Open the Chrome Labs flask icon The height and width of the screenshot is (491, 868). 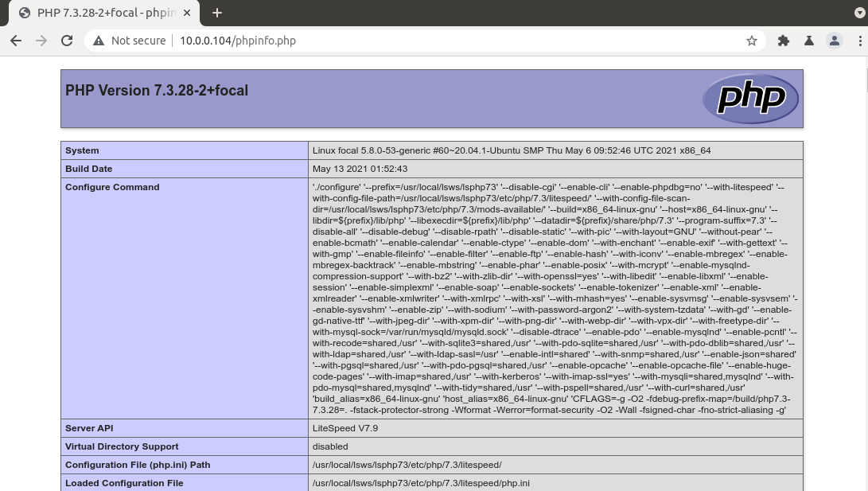coord(808,41)
